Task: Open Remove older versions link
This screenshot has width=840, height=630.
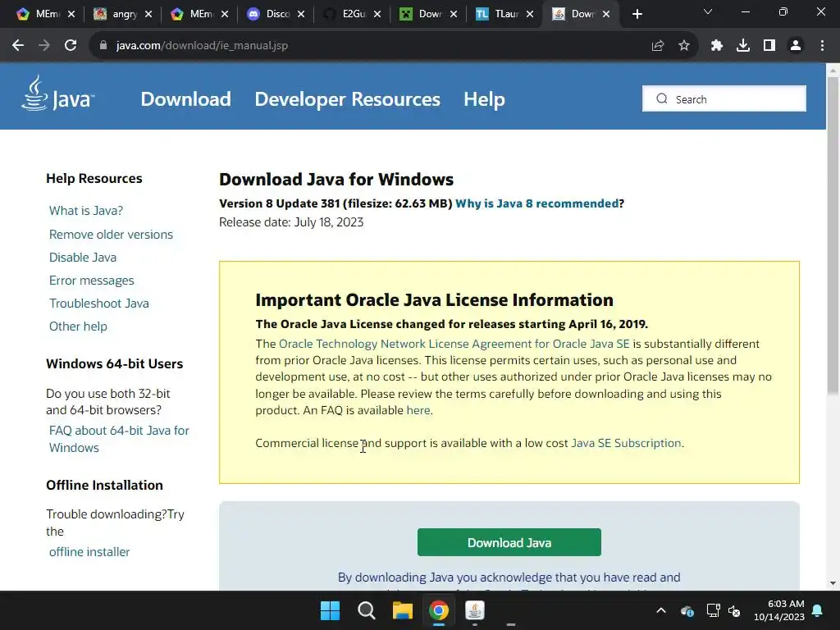Action: [111, 235]
